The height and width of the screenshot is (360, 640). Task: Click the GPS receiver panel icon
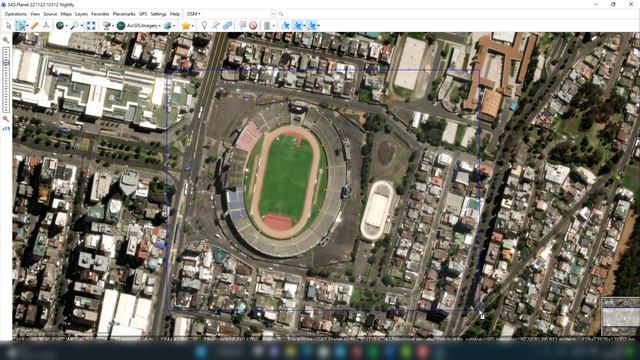point(267,26)
